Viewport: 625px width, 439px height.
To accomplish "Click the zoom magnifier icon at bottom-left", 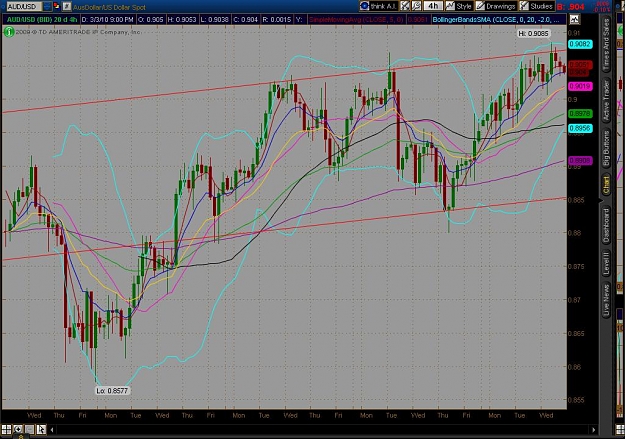I will [18, 429].
